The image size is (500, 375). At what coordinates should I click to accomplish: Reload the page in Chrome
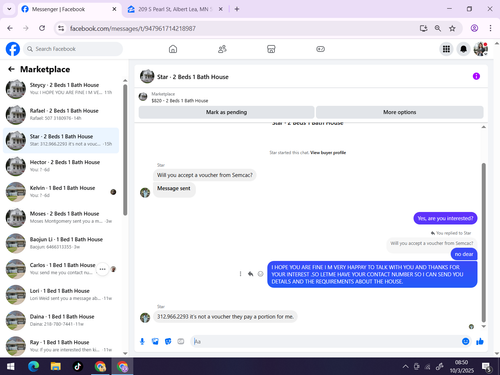point(42,28)
